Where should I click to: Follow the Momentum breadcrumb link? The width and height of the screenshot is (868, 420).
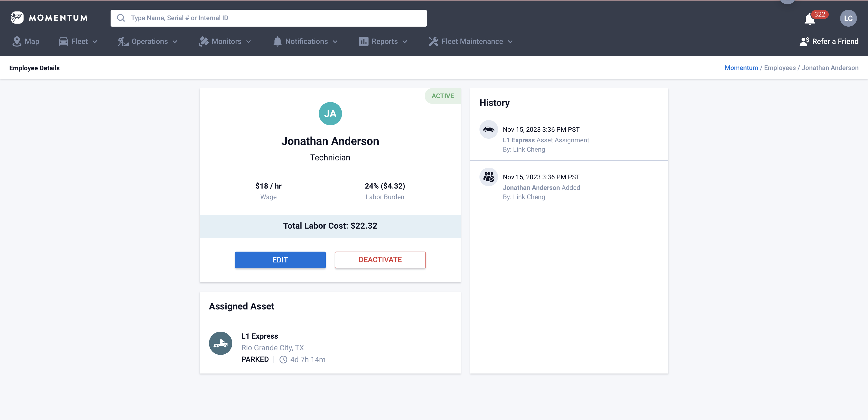[x=741, y=68]
